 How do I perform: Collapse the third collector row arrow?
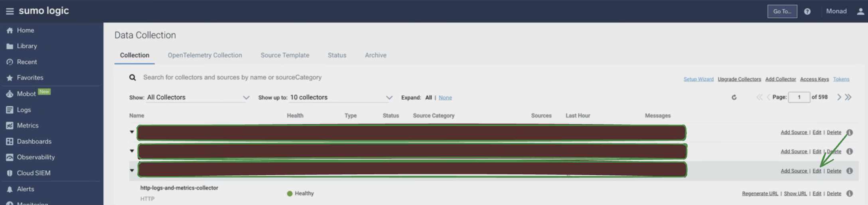click(132, 171)
